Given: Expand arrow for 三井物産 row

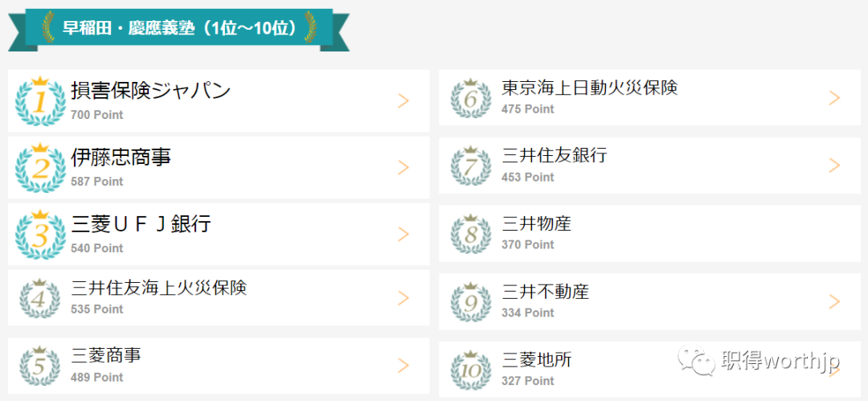Looking at the screenshot, I should (835, 234).
